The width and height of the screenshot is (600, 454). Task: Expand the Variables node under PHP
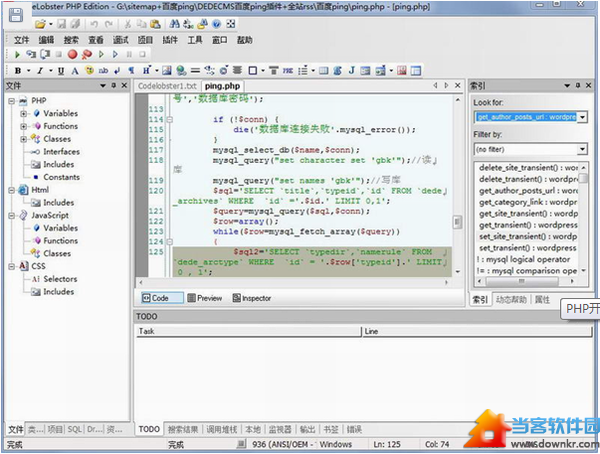[23, 114]
